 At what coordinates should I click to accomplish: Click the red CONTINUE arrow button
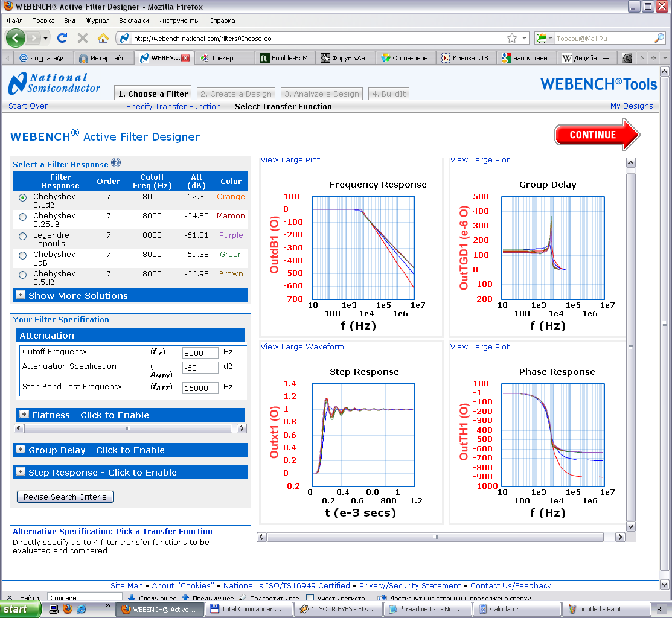click(597, 135)
